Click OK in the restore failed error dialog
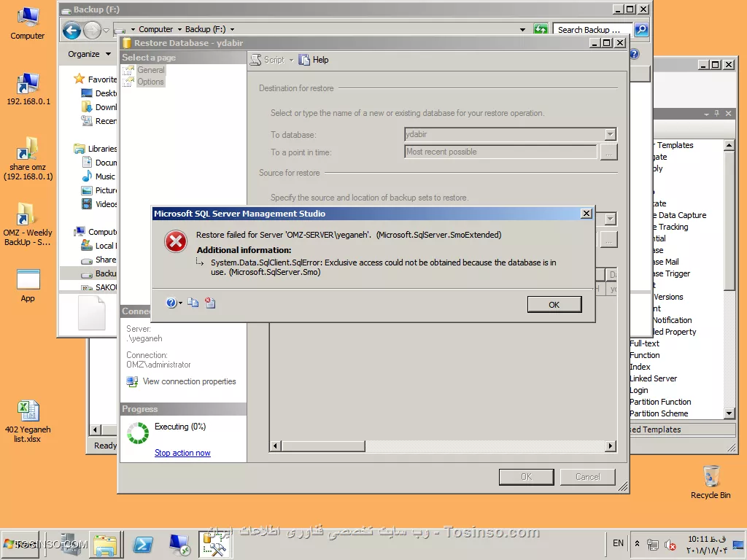Screen dimensions: 747x560 (554, 304)
